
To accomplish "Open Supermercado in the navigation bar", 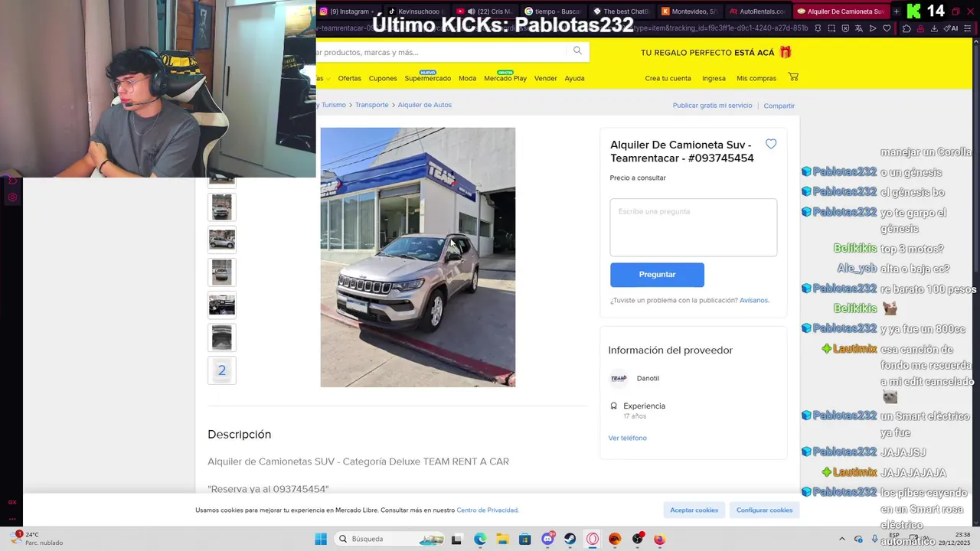I will [x=428, y=78].
